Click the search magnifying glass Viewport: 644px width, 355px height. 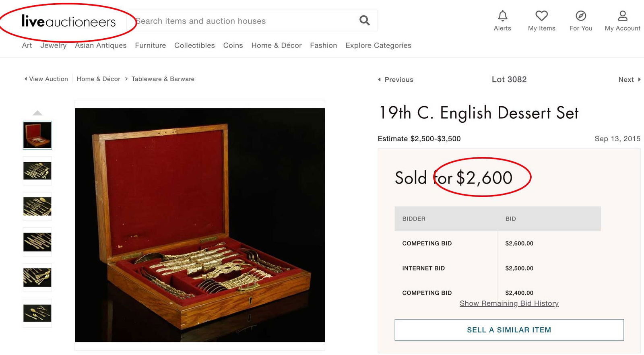pyautogui.click(x=364, y=20)
